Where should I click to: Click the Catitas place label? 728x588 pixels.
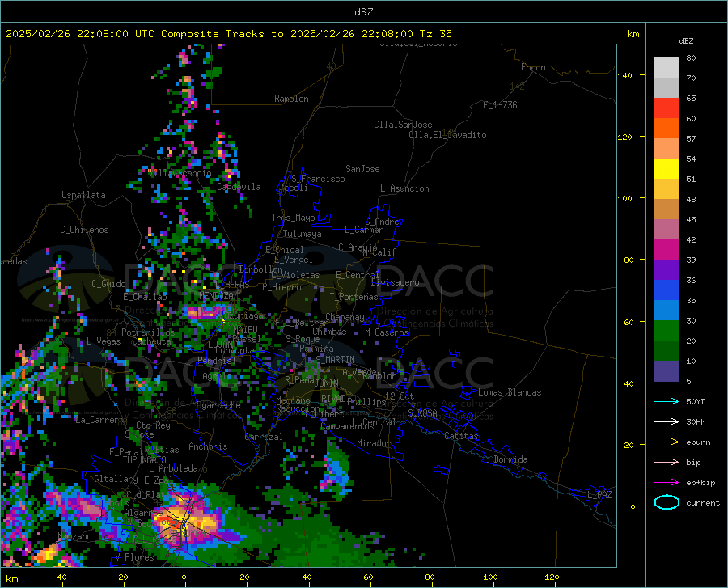click(462, 436)
